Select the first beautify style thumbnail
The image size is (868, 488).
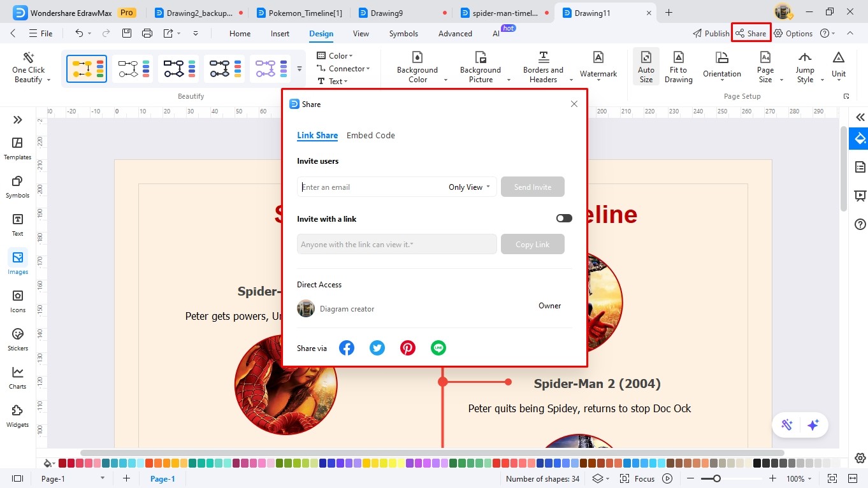click(87, 69)
